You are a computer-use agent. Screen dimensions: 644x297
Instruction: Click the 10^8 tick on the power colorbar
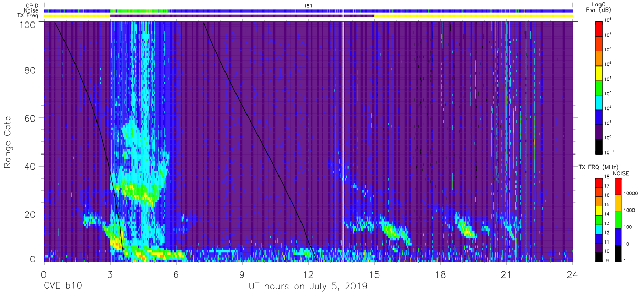pos(608,20)
